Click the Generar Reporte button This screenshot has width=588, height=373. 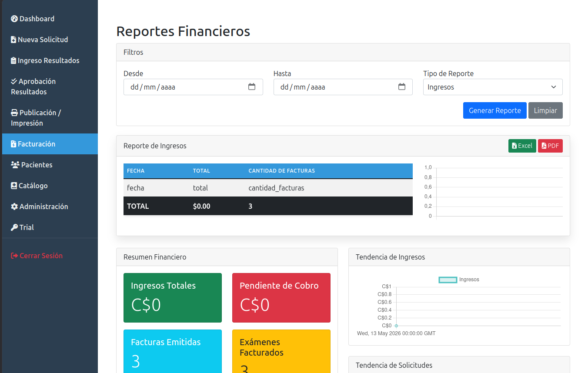tap(495, 110)
